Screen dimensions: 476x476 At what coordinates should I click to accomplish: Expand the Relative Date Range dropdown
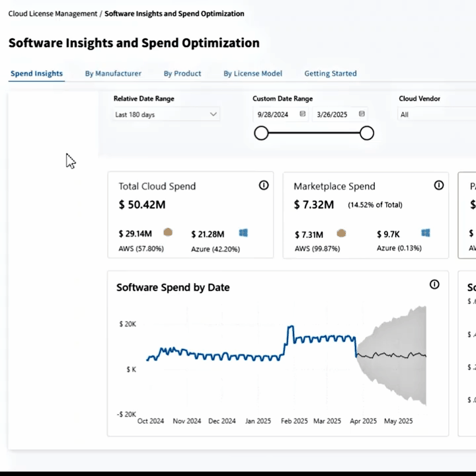(x=166, y=114)
